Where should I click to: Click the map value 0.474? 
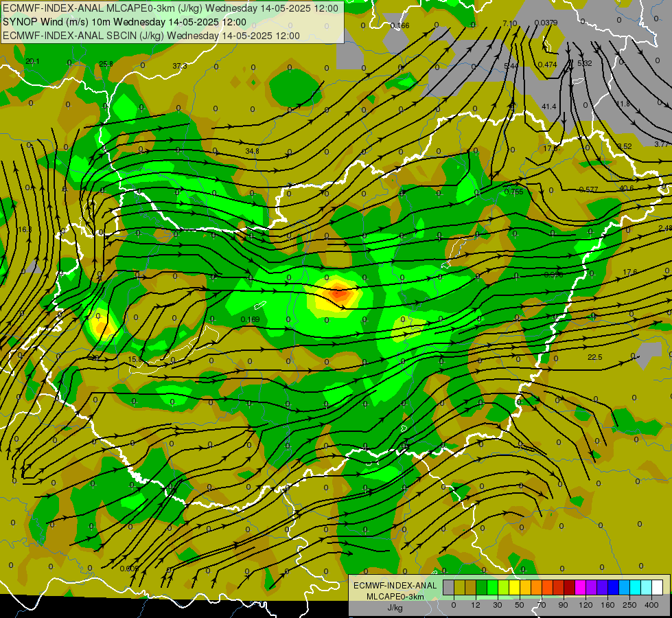[547, 65]
